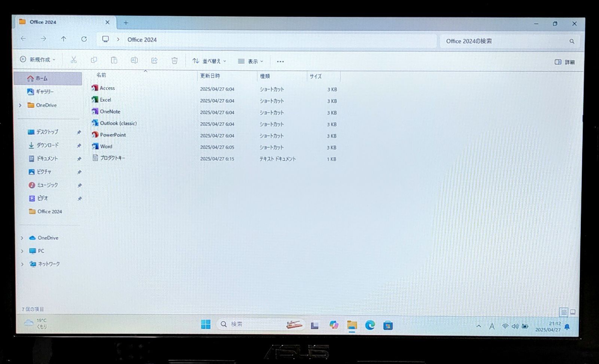Screen dimensions: 599x364
Task: Expand the top OneDrive folder node
Action: pyautogui.click(x=20, y=105)
